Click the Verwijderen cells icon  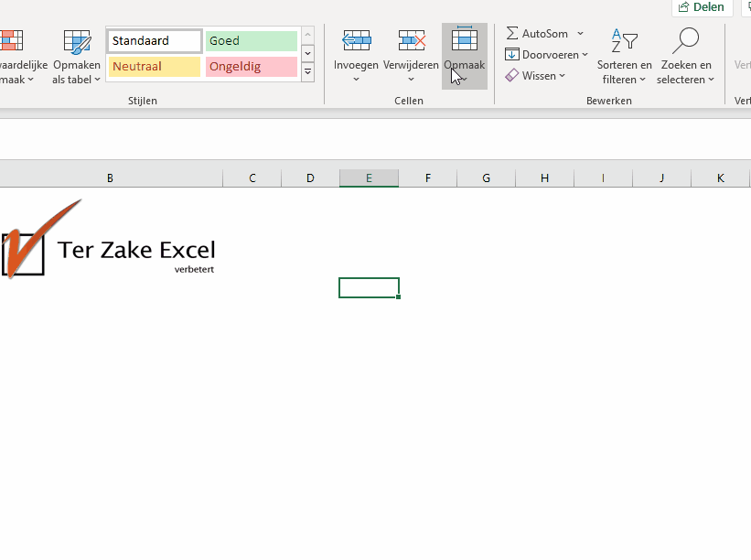pyautogui.click(x=411, y=40)
